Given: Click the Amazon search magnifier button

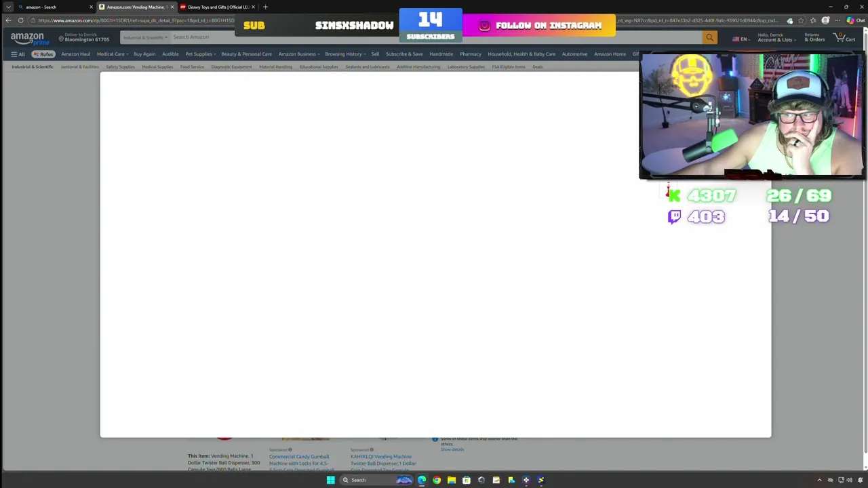Looking at the screenshot, I should point(709,38).
